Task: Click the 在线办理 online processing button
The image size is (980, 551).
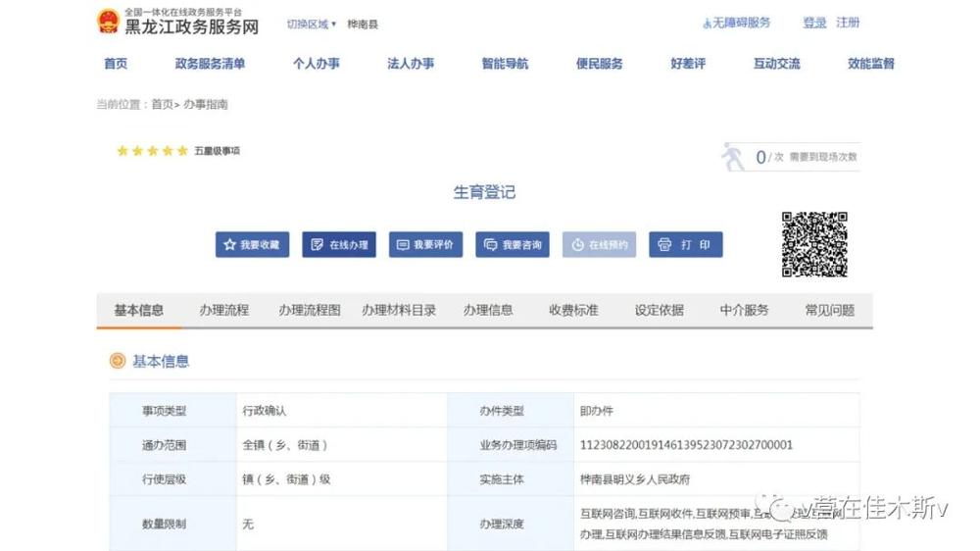Action: click(x=339, y=245)
